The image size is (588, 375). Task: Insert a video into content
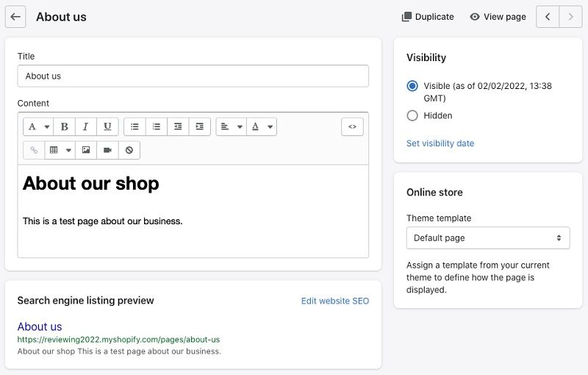pos(107,150)
